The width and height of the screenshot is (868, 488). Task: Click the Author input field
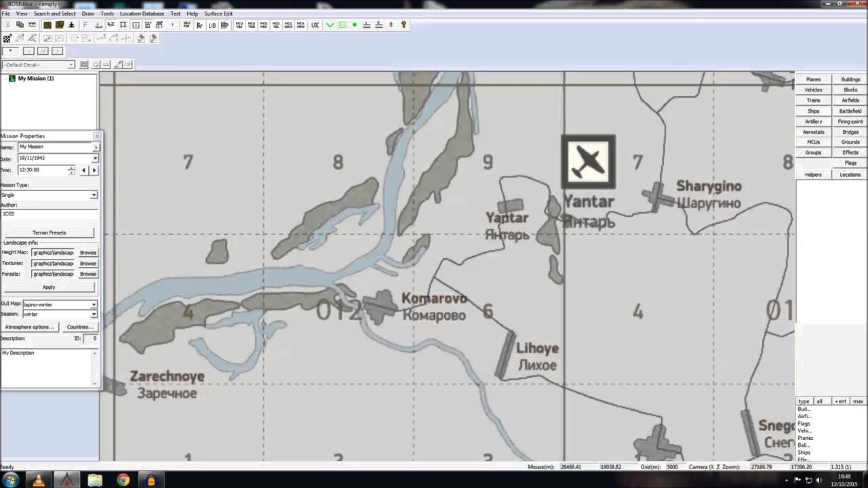pyautogui.click(x=49, y=213)
